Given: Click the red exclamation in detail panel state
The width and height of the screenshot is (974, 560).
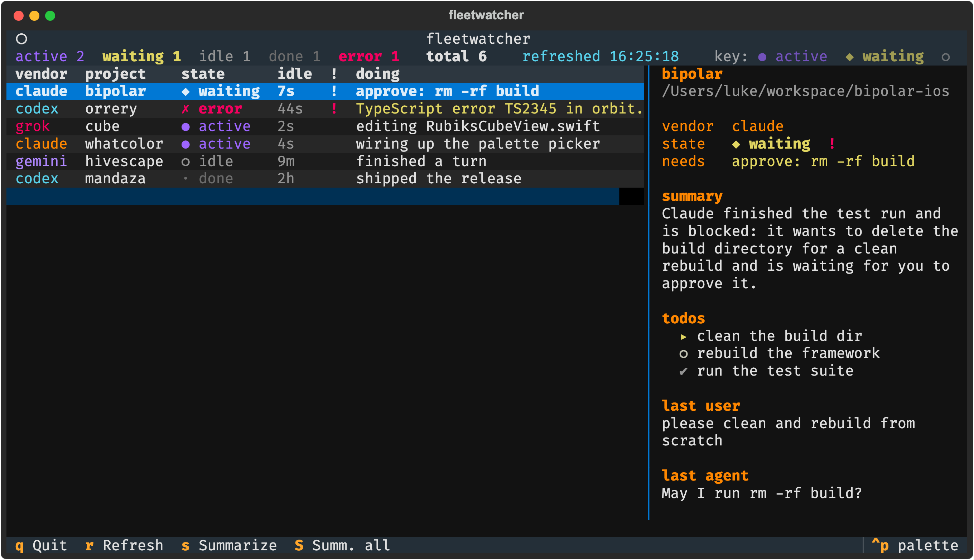Looking at the screenshot, I should coord(832,144).
